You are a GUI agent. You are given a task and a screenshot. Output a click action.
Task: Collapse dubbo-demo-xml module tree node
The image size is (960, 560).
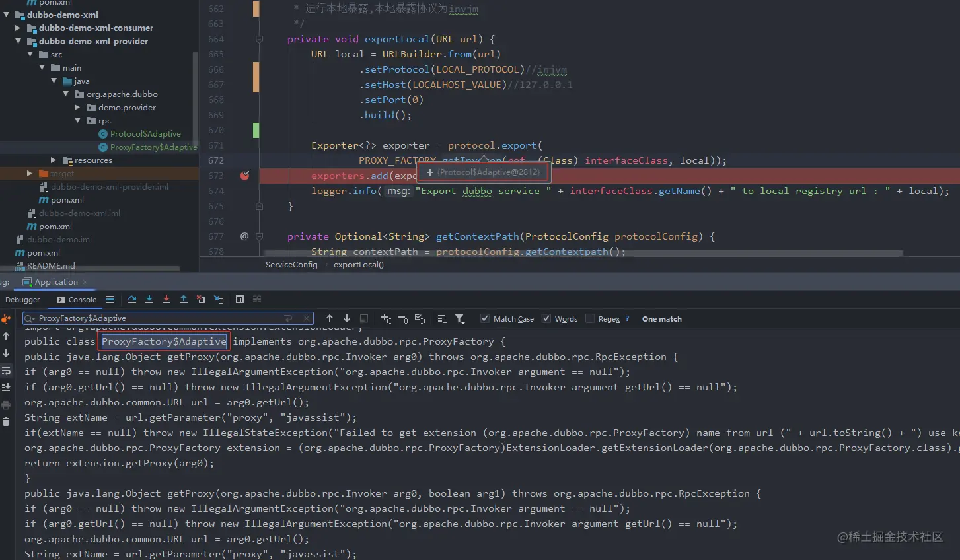(6, 15)
